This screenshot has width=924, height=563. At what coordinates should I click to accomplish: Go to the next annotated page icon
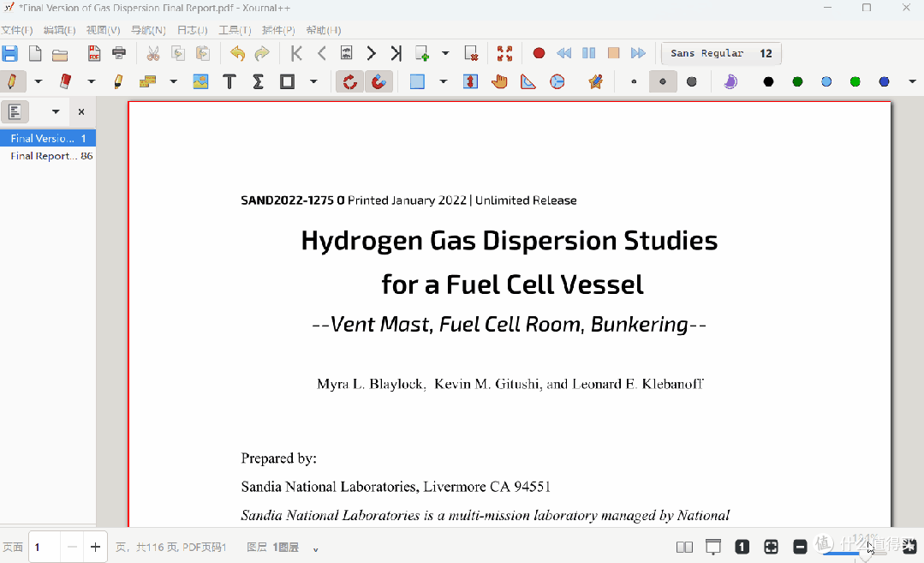pyautogui.click(x=347, y=54)
